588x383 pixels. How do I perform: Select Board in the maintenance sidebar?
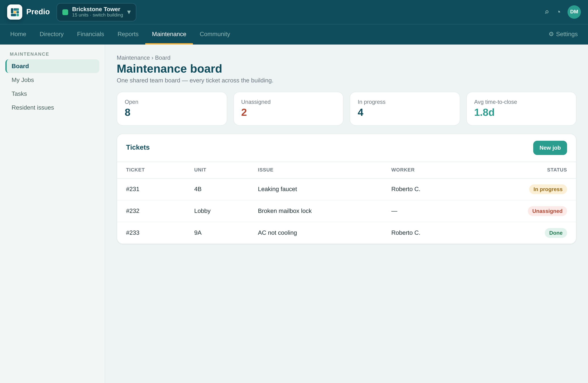(52, 66)
